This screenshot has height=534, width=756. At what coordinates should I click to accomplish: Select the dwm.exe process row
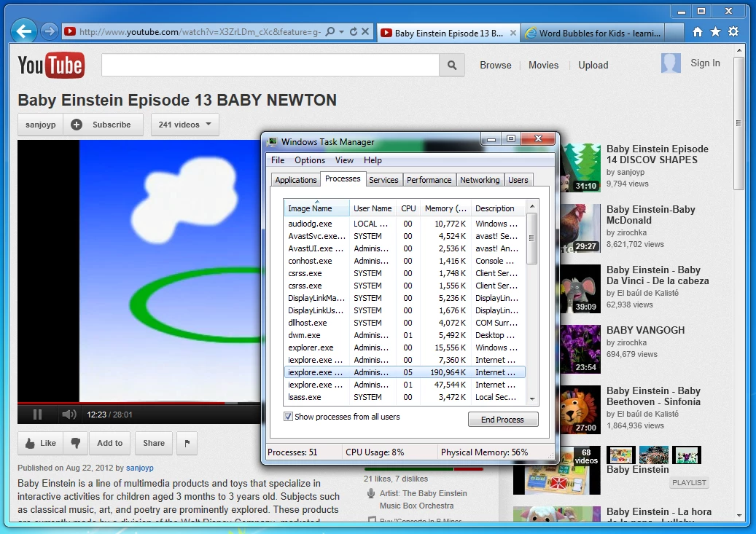point(404,335)
